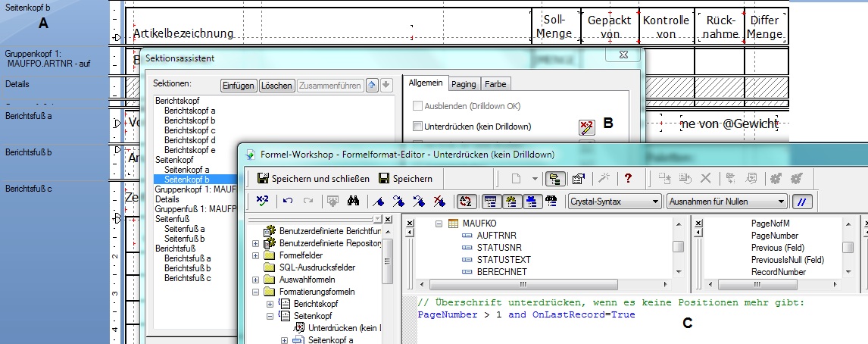The width and height of the screenshot is (868, 344).
Task: Close the function tree pane X
Action: (x=698, y=224)
